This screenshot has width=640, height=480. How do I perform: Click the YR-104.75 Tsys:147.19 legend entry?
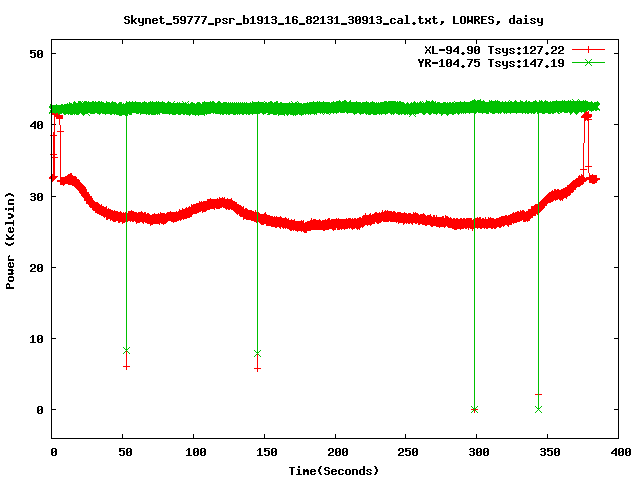coord(491,63)
